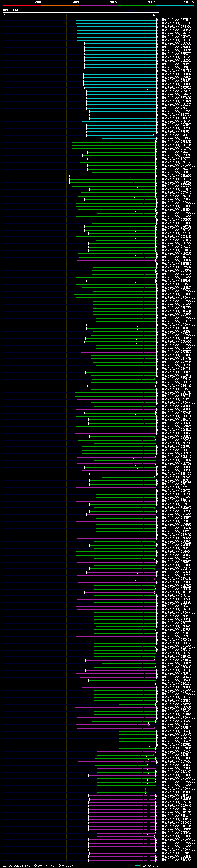This screenshot has width=197, height=868.
Task: Select hit label UniRef100_Q5PRC0
Action: (177, 833)
